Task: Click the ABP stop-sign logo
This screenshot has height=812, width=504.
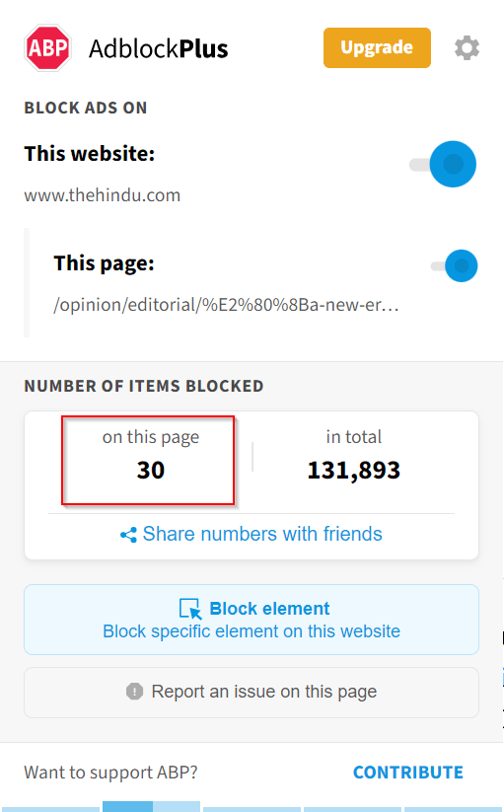Action: pos(47,48)
